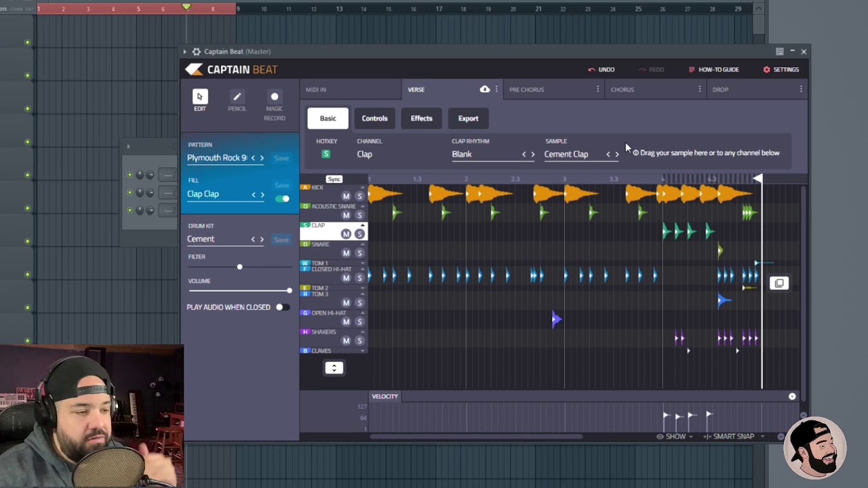Collapse the Acoustic Snare channel row
Image resolution: width=868 pixels, height=488 pixels.
point(363,206)
